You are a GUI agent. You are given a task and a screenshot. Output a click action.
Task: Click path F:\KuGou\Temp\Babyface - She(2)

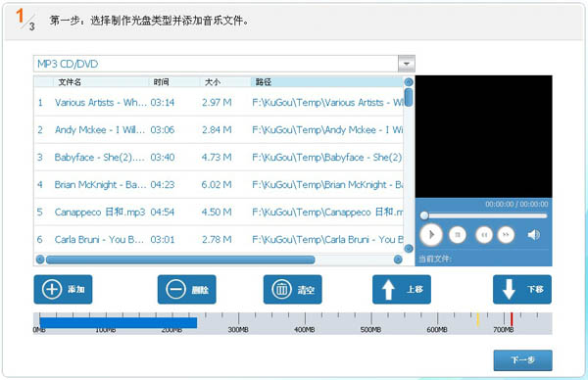[x=327, y=157]
